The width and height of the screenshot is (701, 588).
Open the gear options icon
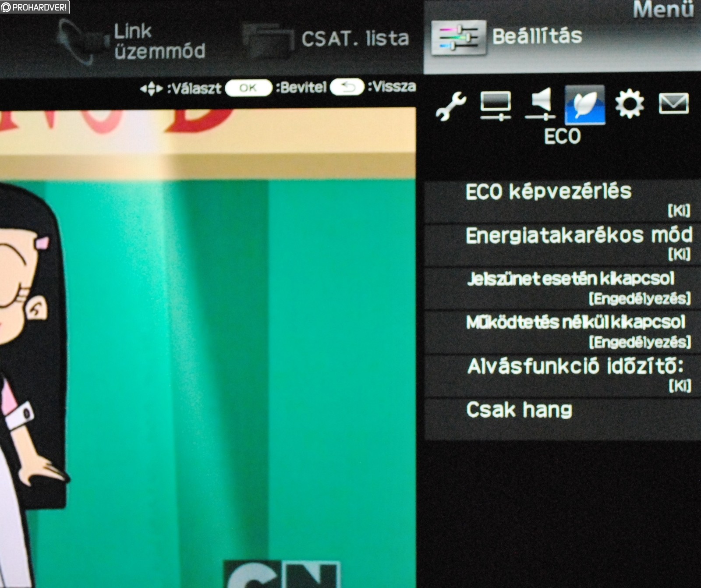coord(630,104)
